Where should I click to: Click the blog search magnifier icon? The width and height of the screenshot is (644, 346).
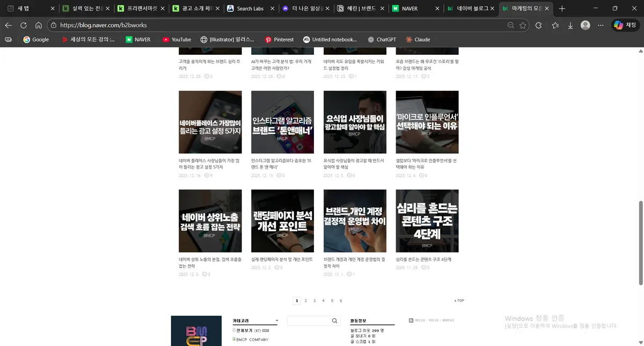334,320
